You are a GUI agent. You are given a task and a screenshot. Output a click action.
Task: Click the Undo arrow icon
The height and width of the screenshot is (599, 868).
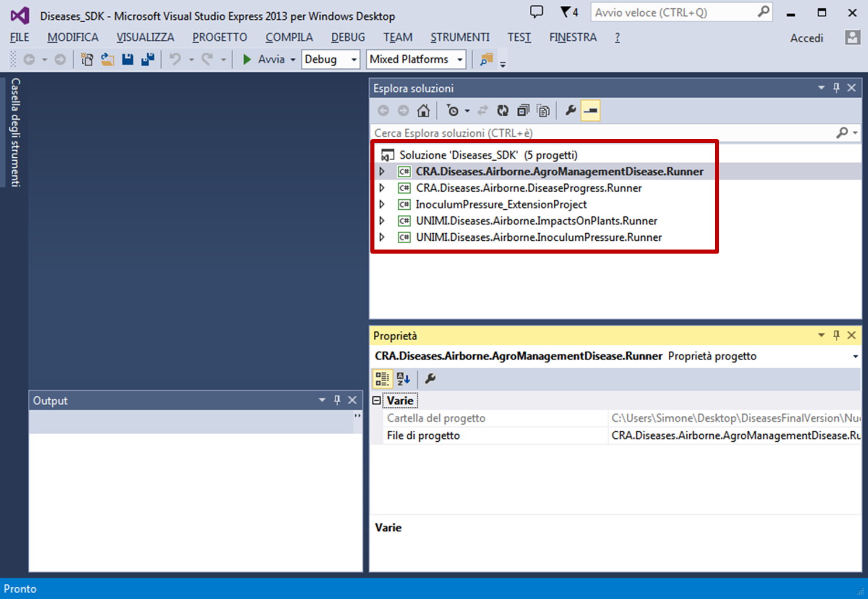pos(175,60)
